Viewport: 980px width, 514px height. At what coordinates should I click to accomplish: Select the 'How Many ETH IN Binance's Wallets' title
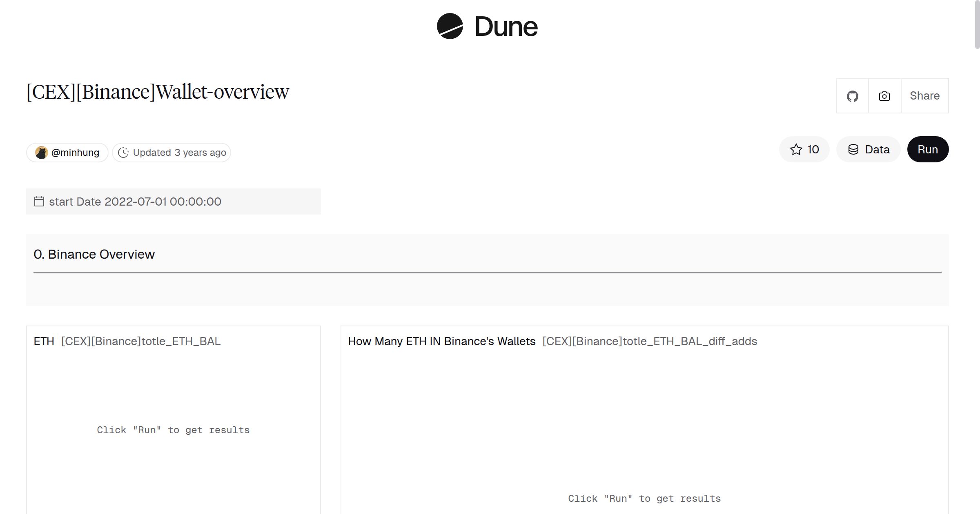[441, 341]
